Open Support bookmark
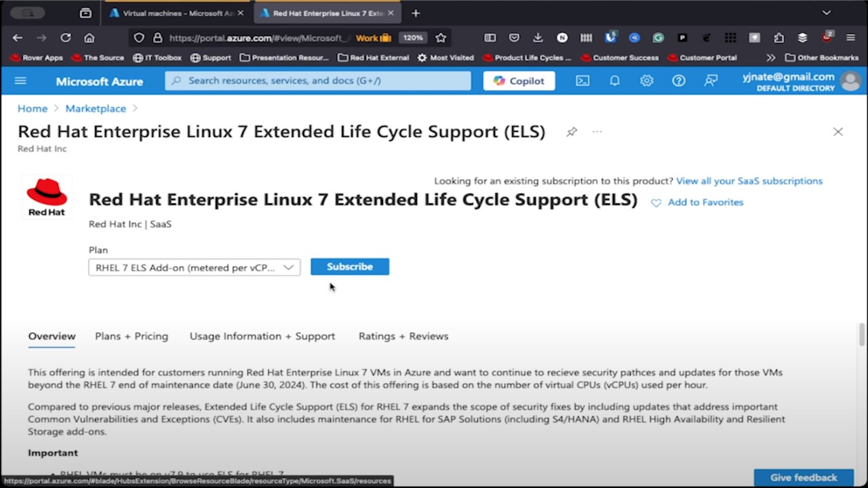 coord(211,58)
